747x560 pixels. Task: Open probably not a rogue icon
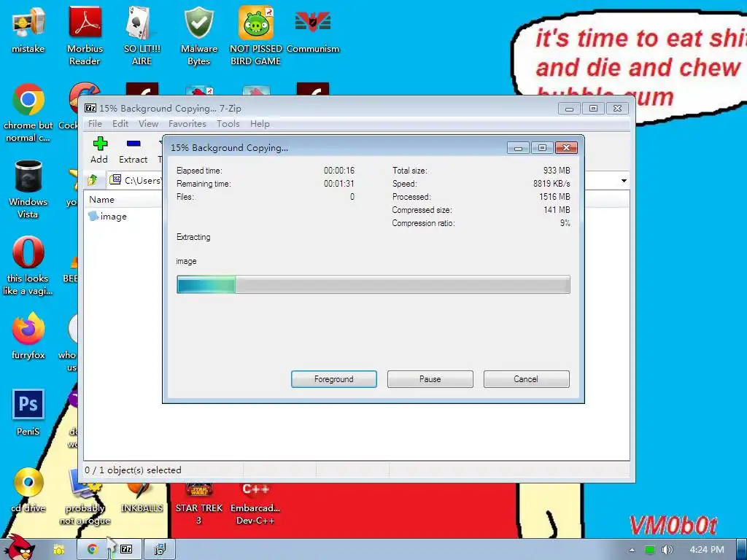(85, 496)
